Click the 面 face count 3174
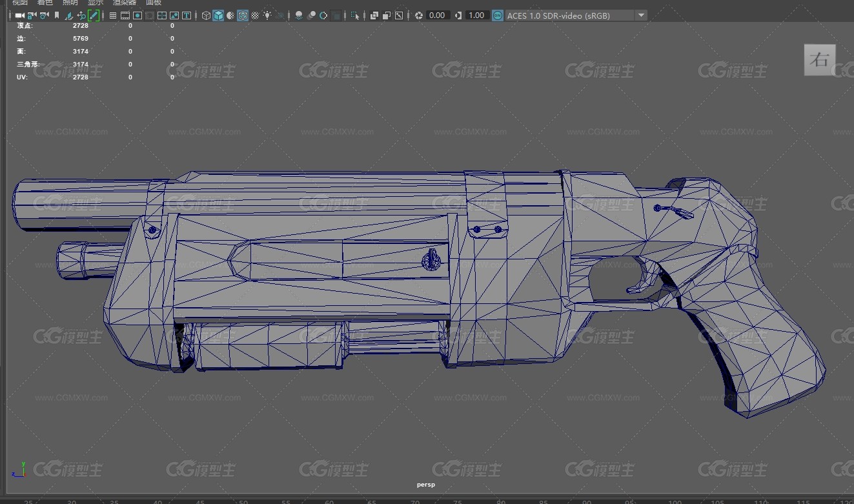The height and width of the screenshot is (504, 854). point(81,51)
